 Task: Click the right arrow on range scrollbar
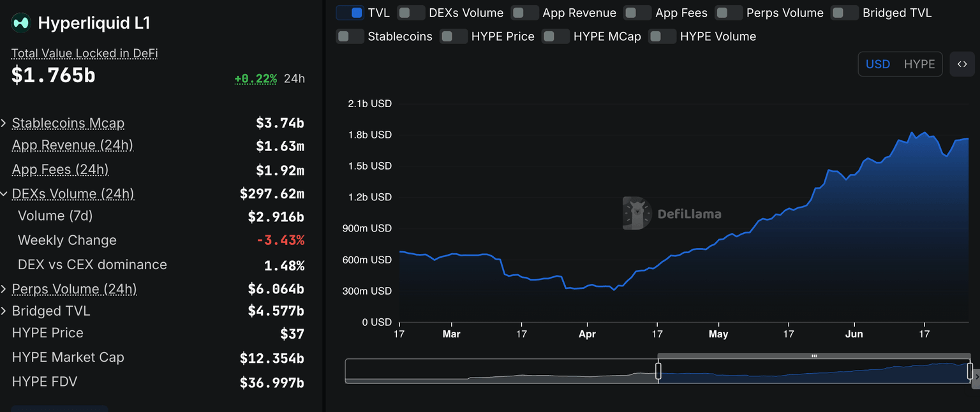[976, 378]
